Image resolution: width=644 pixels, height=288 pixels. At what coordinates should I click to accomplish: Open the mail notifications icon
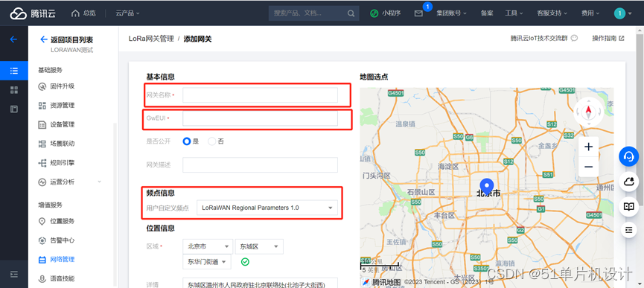click(x=418, y=13)
